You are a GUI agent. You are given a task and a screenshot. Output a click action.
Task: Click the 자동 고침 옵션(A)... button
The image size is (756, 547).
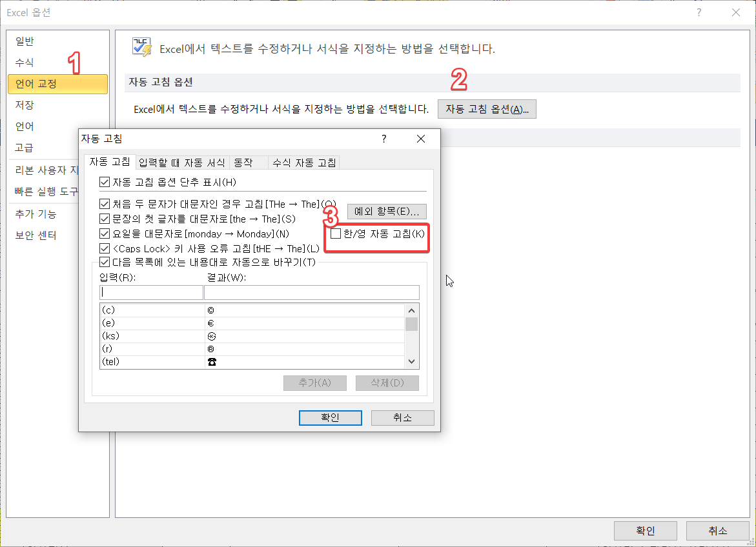[x=487, y=109]
